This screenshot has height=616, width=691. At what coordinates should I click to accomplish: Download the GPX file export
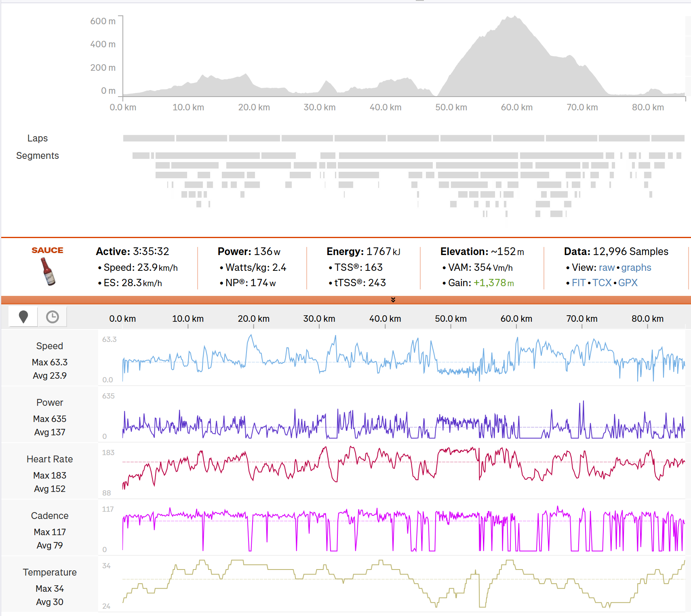628,283
